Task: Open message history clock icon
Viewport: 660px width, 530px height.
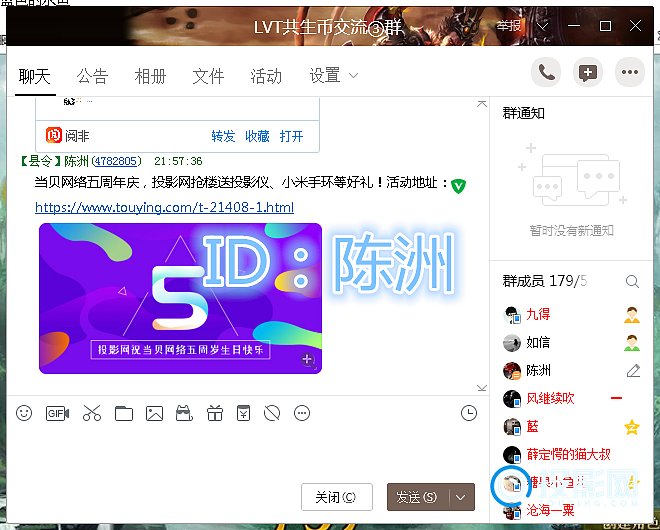Action: (x=469, y=413)
